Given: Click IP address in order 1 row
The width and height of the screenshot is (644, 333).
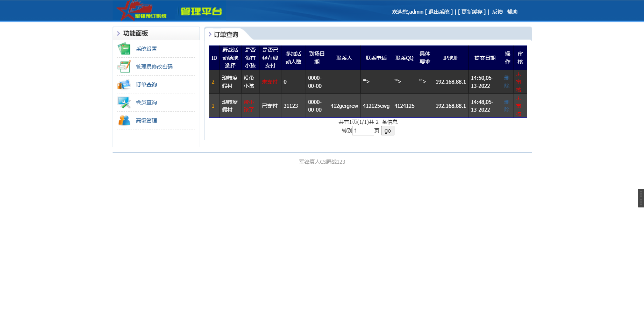Looking at the screenshot, I should (451, 106).
